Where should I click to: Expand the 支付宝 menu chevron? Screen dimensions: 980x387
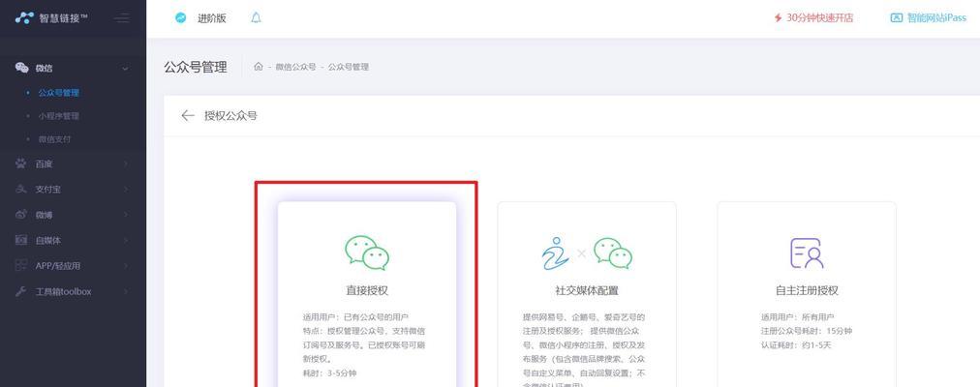point(125,189)
